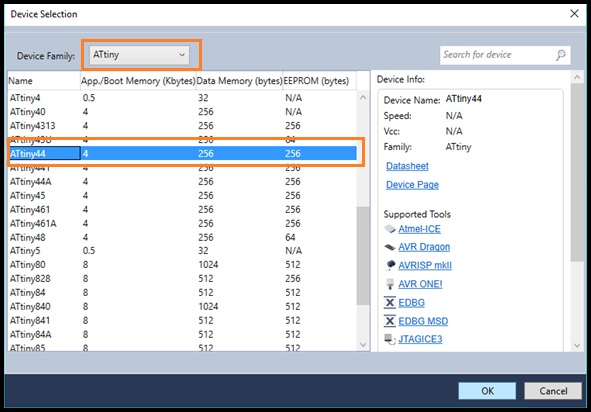
Task: Click the AVR ONE! icon
Action: coord(390,284)
